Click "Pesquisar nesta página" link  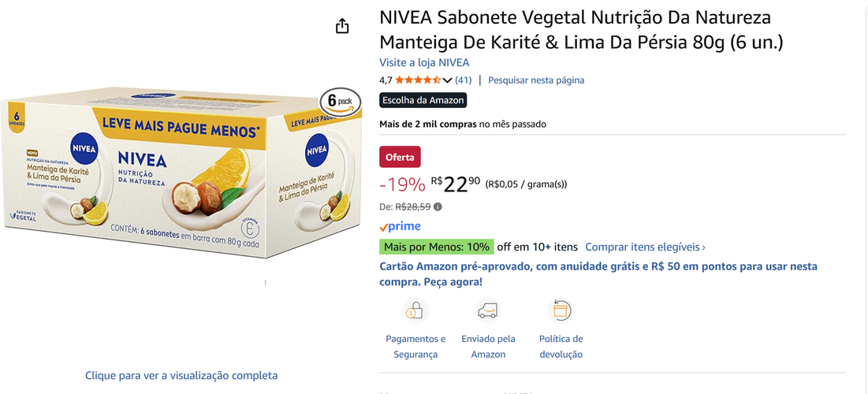pyautogui.click(x=536, y=80)
